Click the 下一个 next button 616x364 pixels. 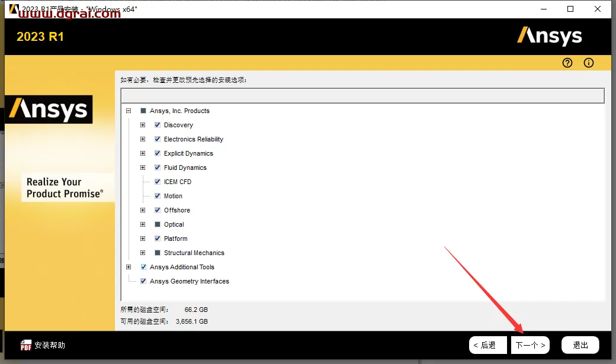click(530, 345)
